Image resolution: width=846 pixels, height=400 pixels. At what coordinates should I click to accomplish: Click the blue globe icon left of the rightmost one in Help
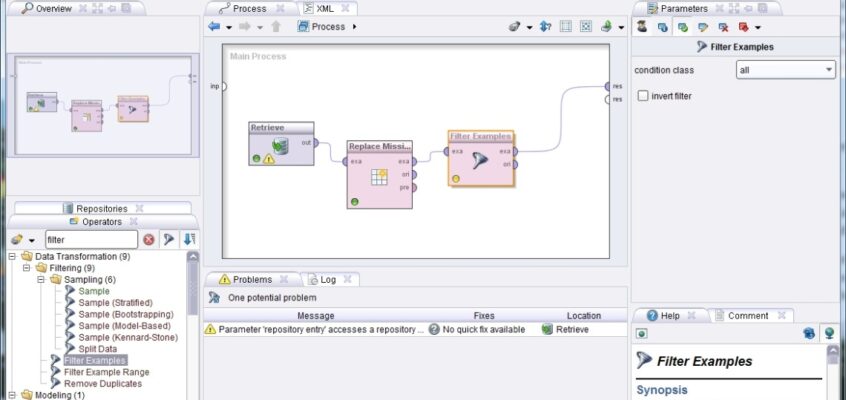pyautogui.click(x=809, y=333)
